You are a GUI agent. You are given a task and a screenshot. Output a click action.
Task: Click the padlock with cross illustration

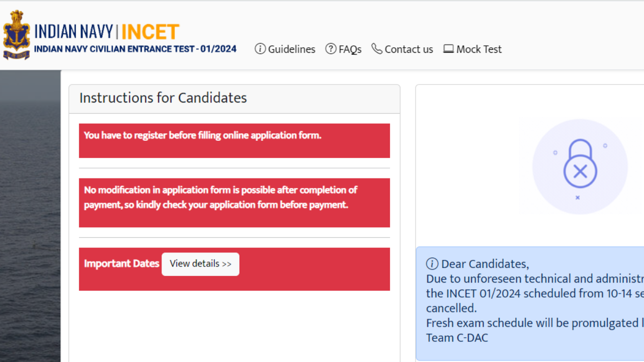coord(580,166)
